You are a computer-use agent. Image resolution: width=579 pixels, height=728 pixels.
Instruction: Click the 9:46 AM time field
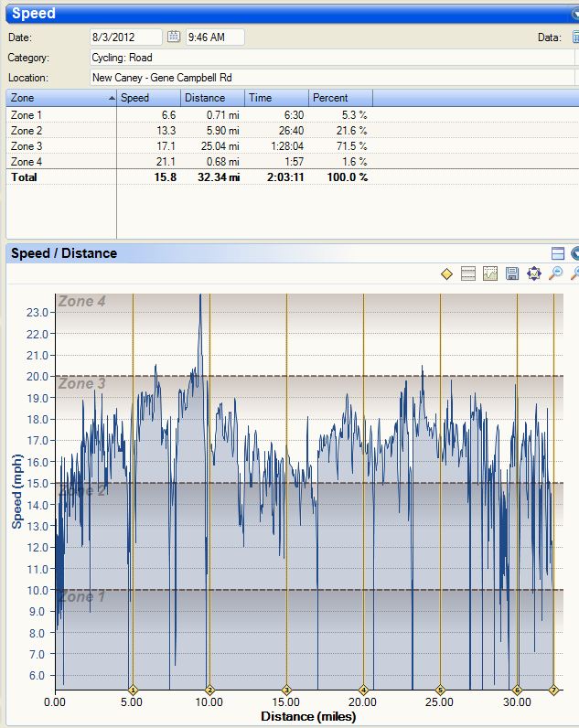(214, 37)
